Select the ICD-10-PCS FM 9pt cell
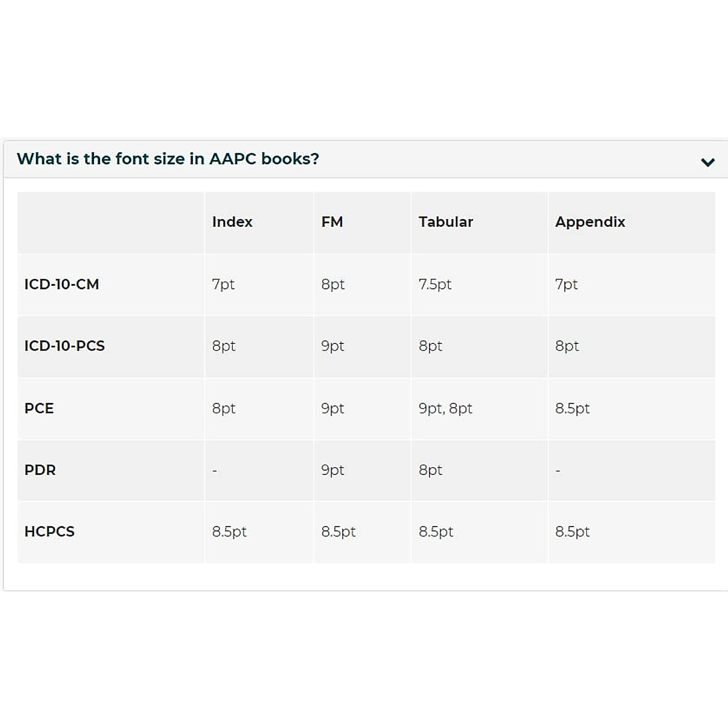The image size is (728, 728). click(x=332, y=346)
